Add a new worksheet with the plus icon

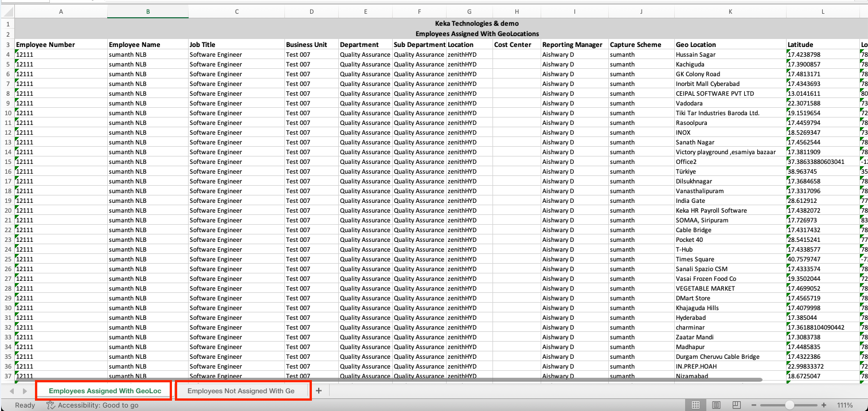pos(319,390)
